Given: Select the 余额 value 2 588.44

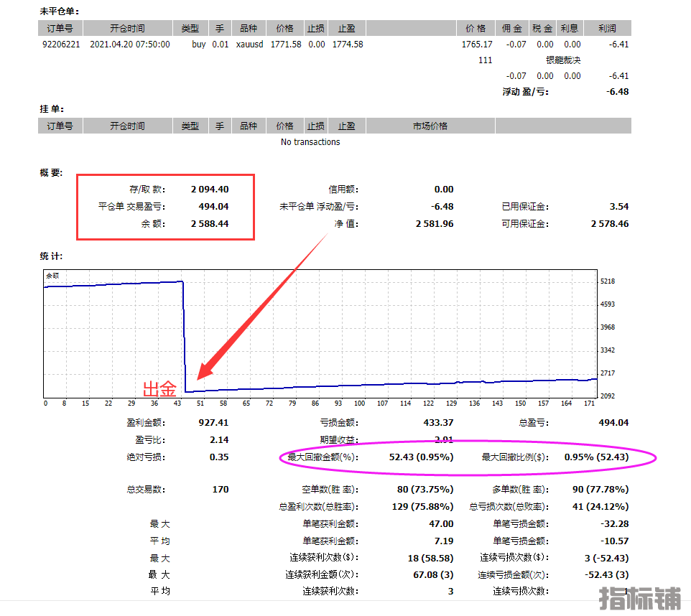Looking at the screenshot, I should pos(210,224).
